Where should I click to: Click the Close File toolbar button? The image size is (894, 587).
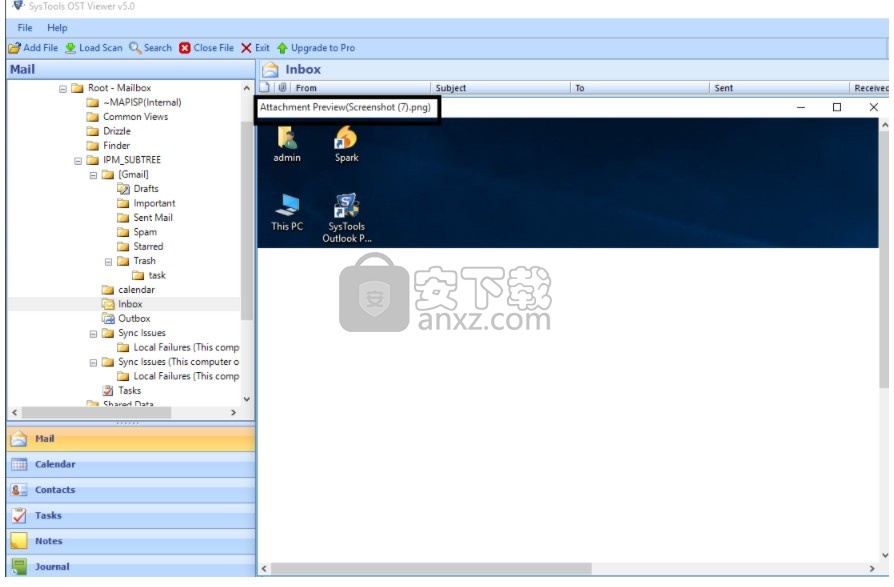pos(206,48)
